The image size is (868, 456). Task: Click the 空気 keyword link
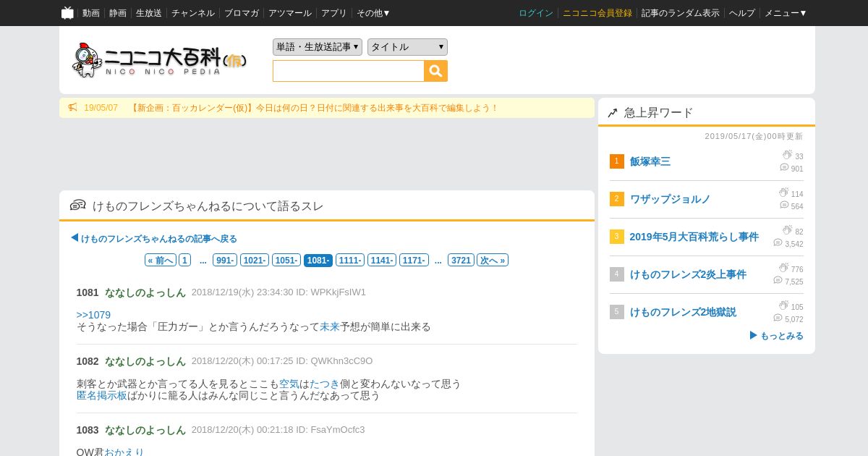(289, 384)
